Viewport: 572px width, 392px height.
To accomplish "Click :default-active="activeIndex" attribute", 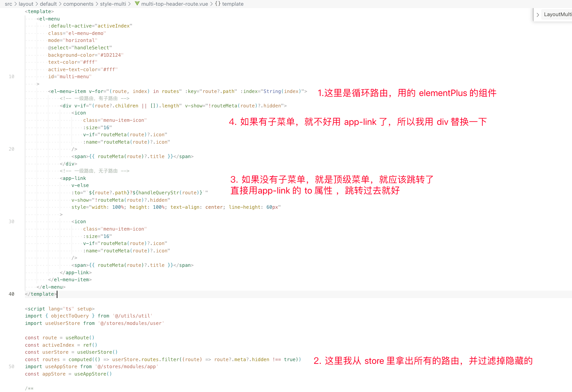I will (90, 26).
